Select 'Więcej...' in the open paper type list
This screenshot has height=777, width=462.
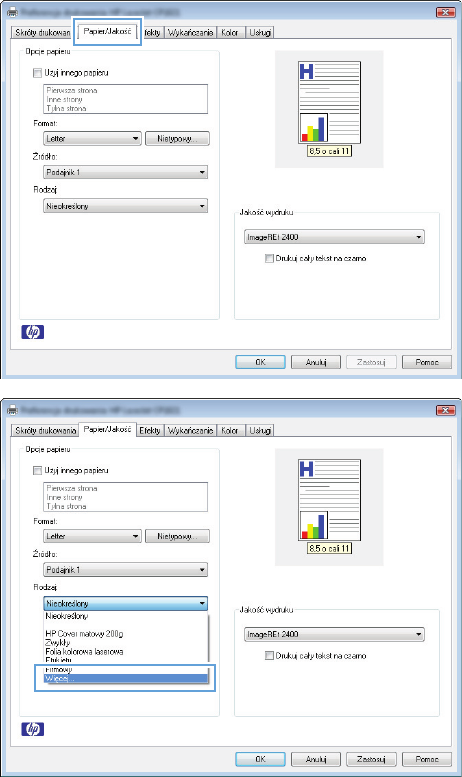125,678
